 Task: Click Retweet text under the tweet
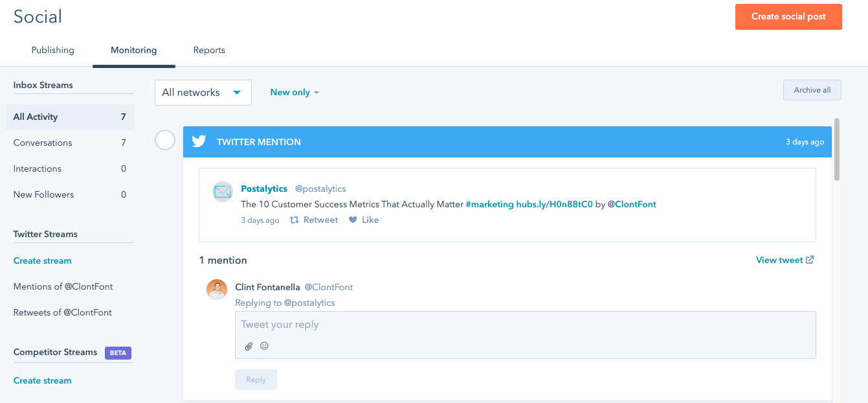[x=320, y=220]
